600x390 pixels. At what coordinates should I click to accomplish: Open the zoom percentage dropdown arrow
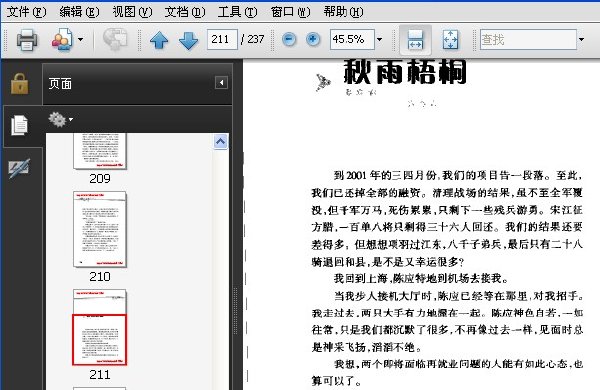coord(379,39)
